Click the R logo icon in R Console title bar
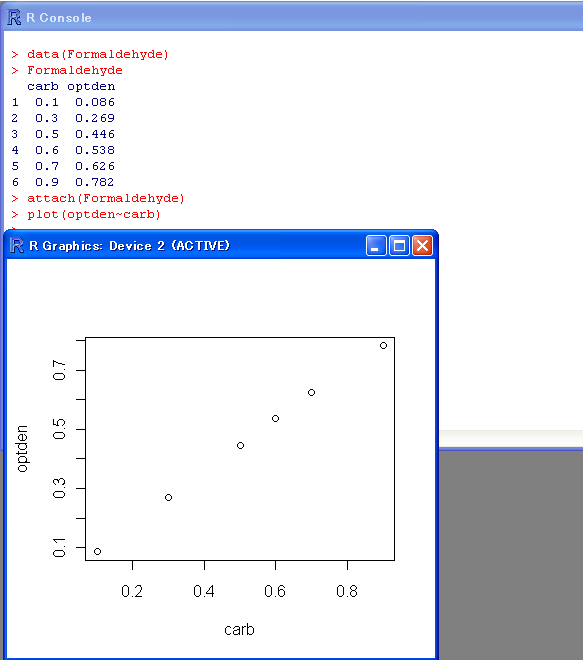The height and width of the screenshot is (660, 583). [x=14, y=18]
